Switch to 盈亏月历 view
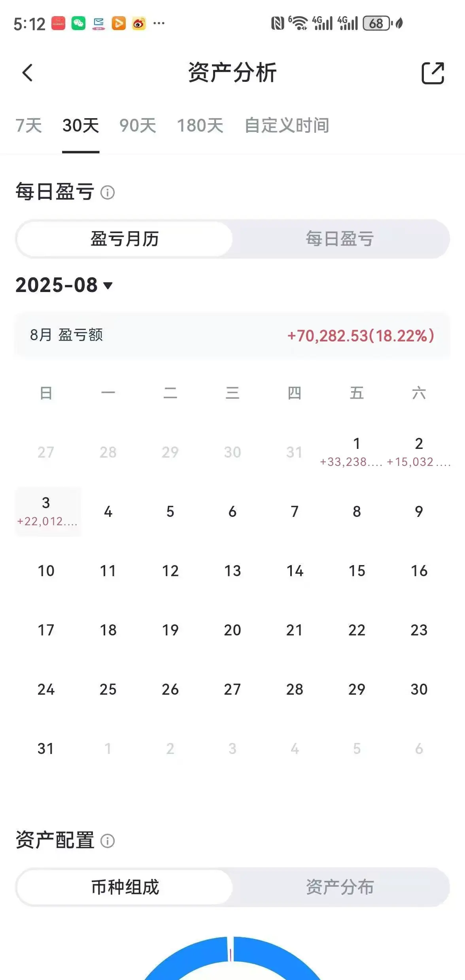The image size is (465, 980). click(x=125, y=239)
